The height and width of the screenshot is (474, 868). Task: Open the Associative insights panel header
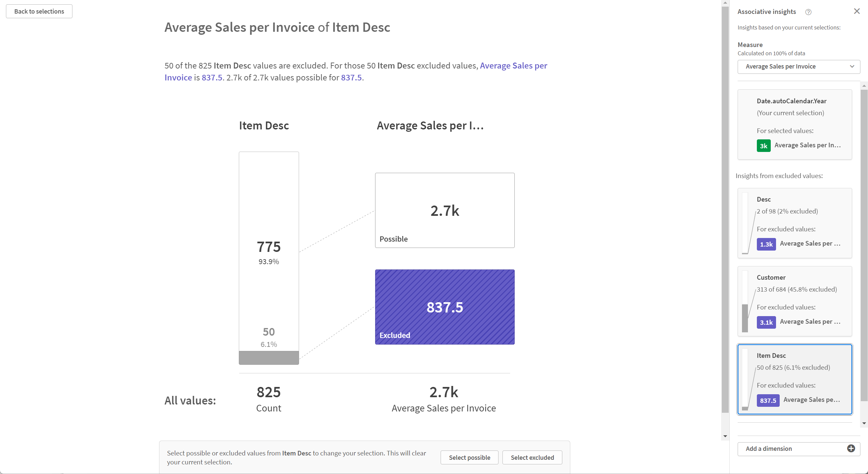(766, 11)
